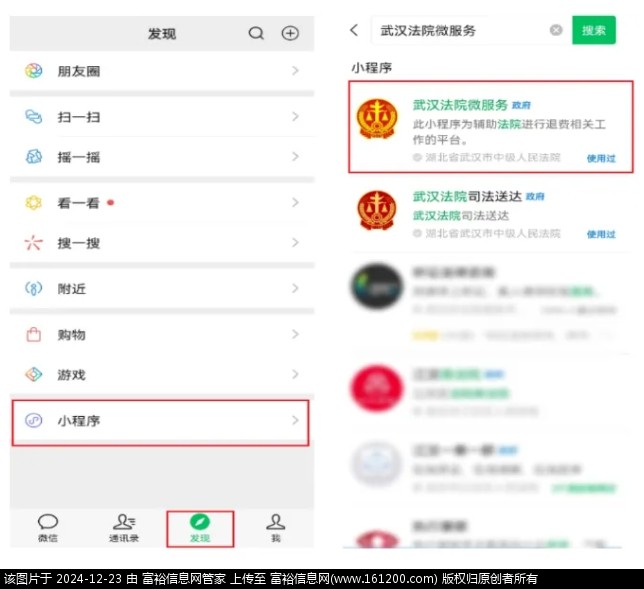Open 附近 row chevron
This screenshot has width=644, height=589.
(x=295, y=288)
